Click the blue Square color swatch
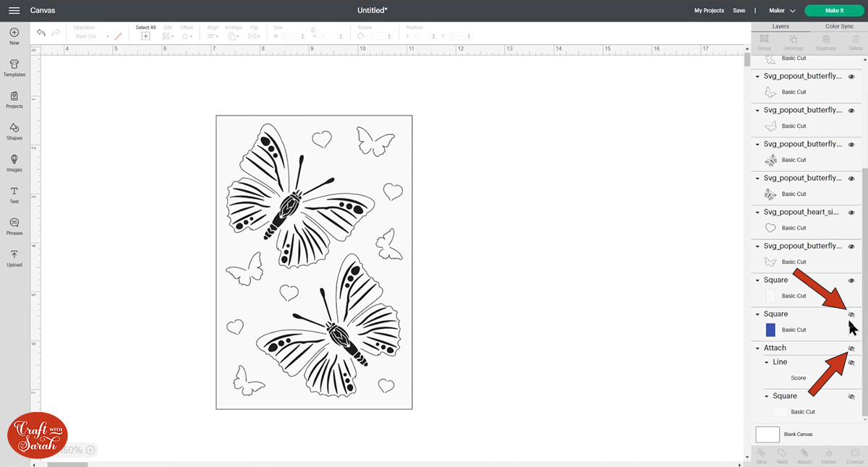 pos(770,330)
